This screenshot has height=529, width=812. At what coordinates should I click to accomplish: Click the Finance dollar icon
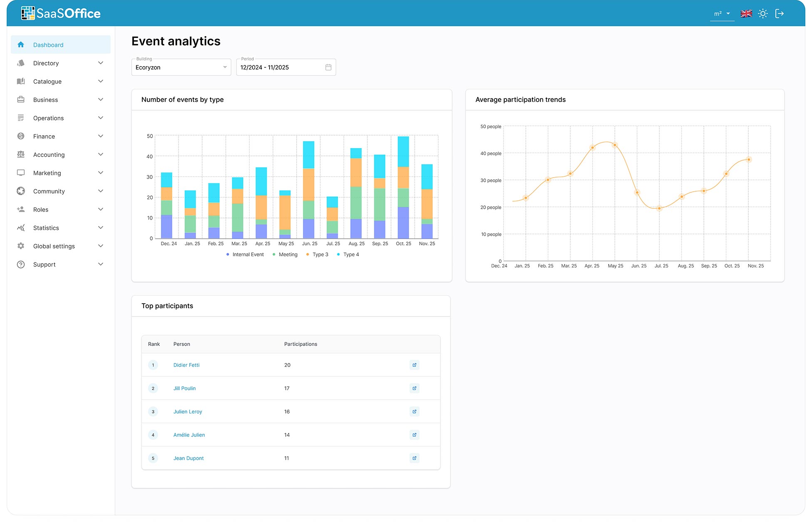coord(21,136)
